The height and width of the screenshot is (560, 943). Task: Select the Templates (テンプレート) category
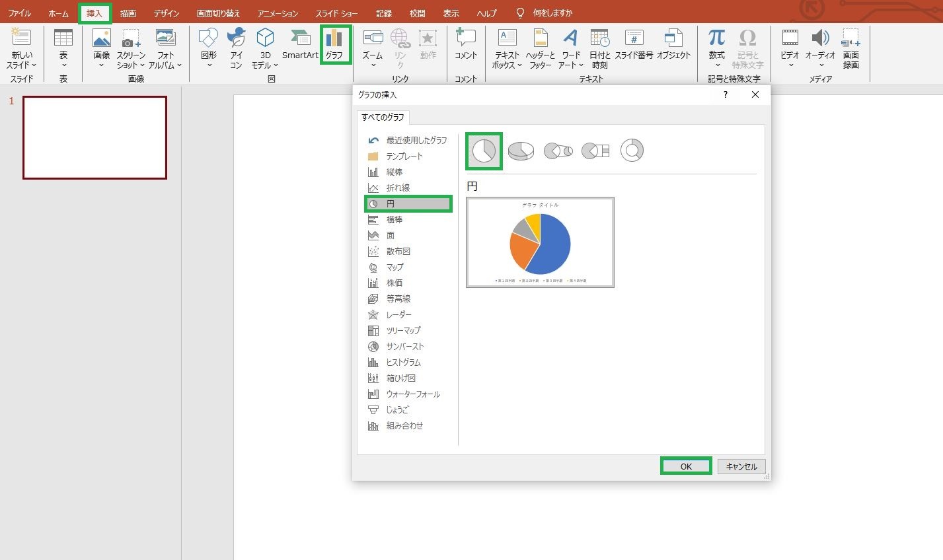[408, 156]
